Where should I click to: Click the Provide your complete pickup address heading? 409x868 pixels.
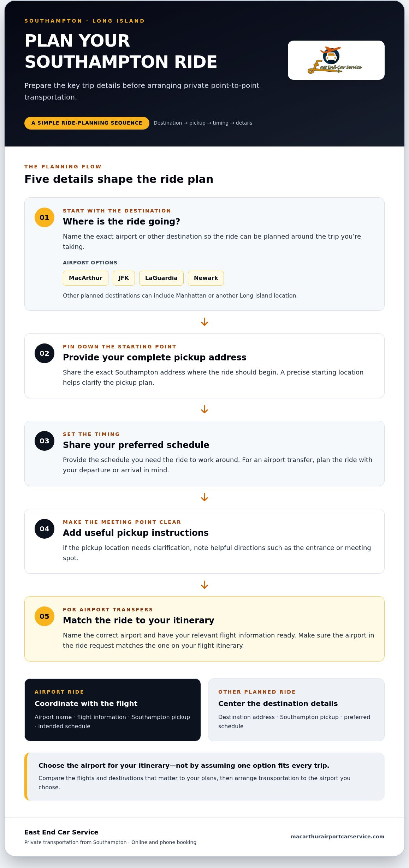coord(155,357)
